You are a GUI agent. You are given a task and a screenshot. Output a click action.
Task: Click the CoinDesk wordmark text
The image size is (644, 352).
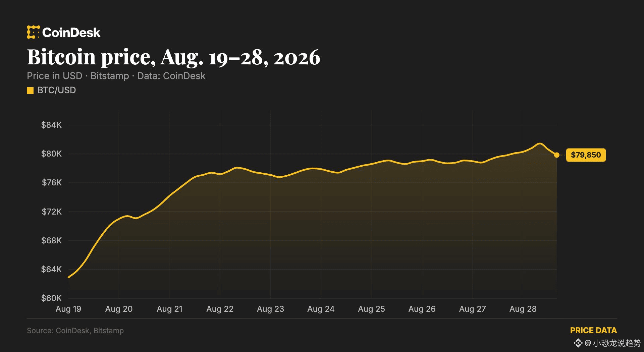pos(71,33)
